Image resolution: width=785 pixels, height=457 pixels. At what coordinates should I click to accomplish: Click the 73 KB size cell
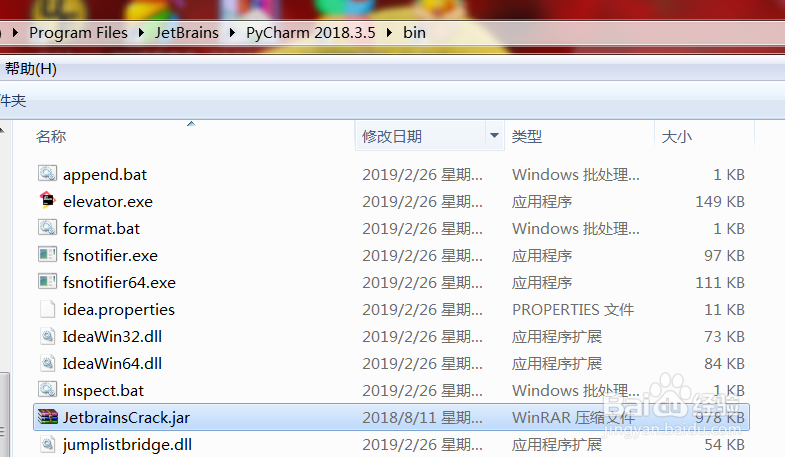point(724,336)
